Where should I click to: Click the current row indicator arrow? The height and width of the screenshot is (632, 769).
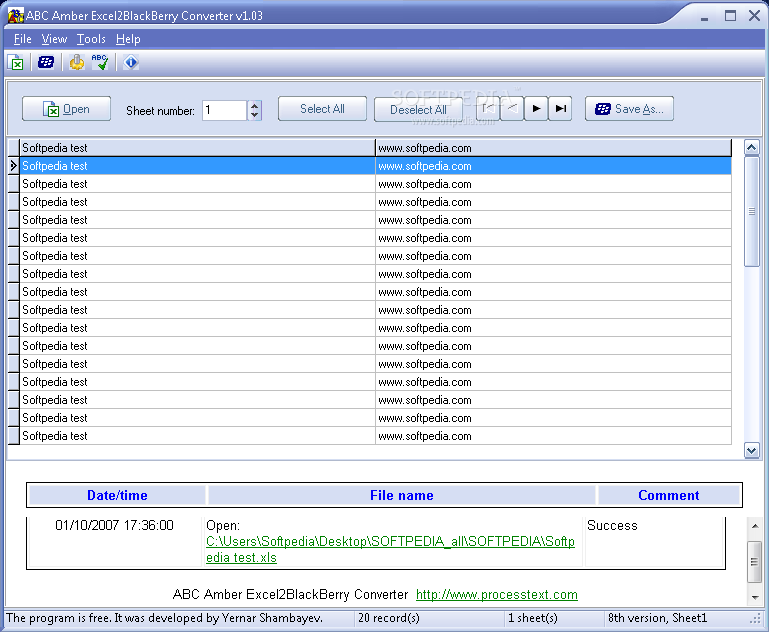click(14, 166)
